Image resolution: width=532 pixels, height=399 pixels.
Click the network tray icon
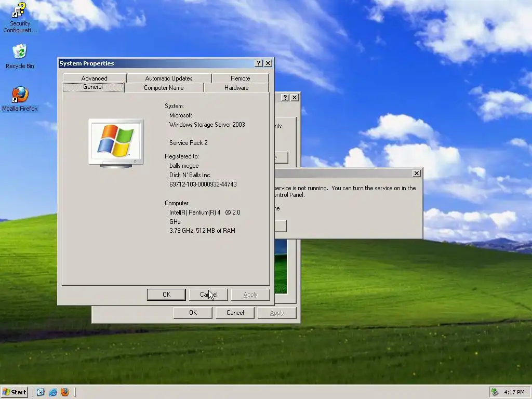pyautogui.click(x=495, y=392)
